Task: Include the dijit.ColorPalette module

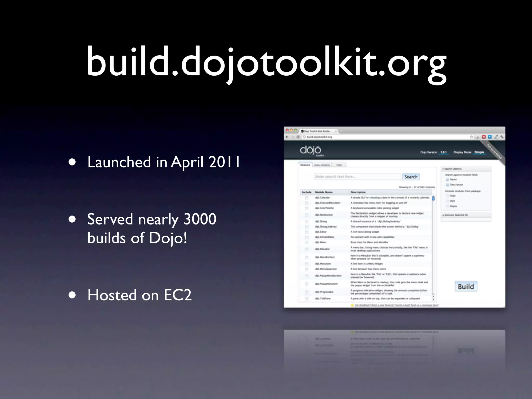Action: tap(307, 208)
